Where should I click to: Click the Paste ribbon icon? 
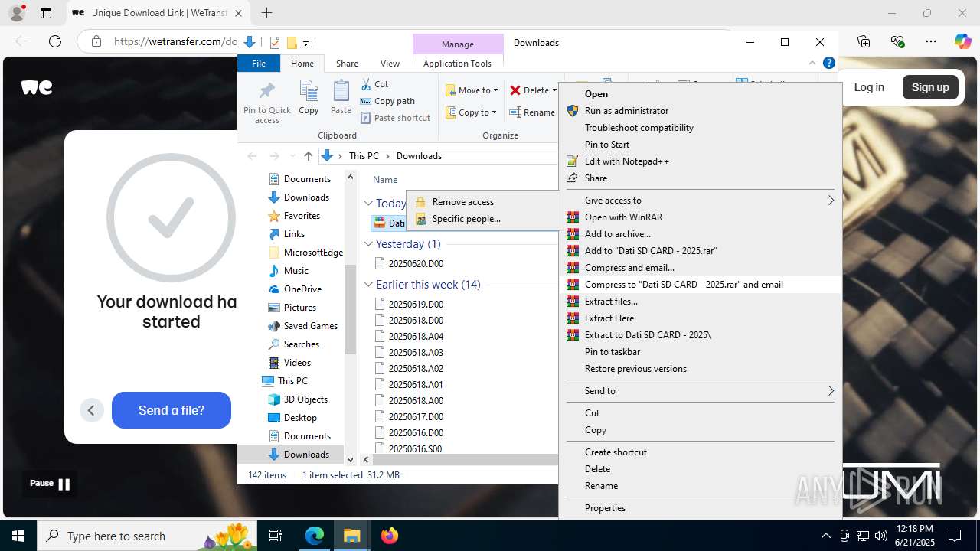click(x=341, y=97)
